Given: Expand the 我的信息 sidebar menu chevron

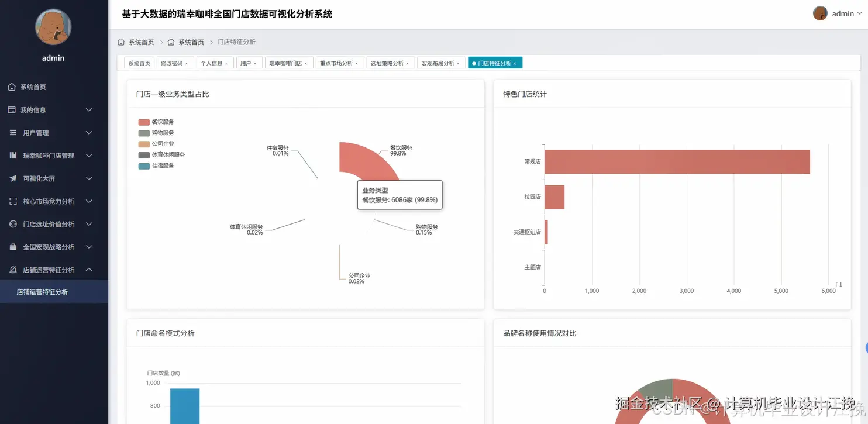Looking at the screenshot, I should point(89,110).
